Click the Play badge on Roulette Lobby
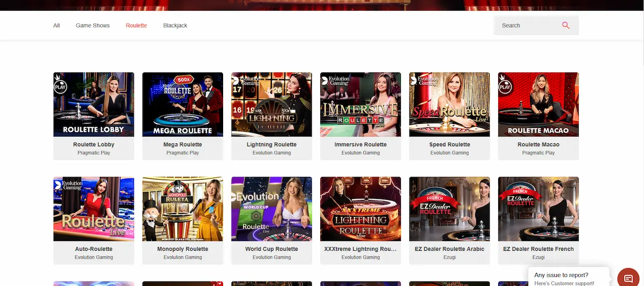The image size is (644, 286). pyautogui.click(x=60, y=87)
